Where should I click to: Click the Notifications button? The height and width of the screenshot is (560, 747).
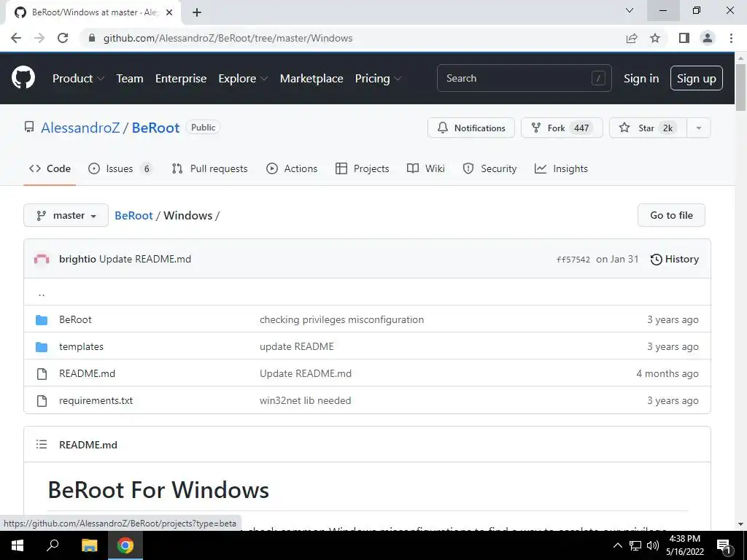click(x=471, y=128)
